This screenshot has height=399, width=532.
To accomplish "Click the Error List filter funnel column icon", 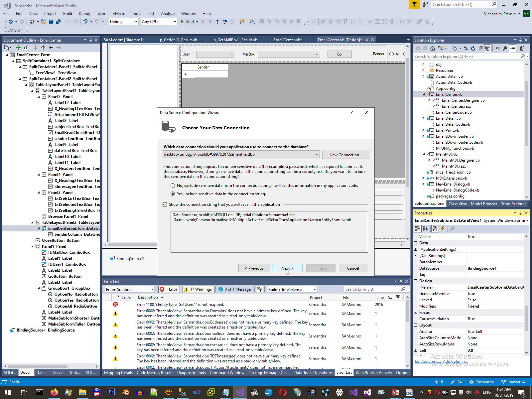I will point(398,297).
